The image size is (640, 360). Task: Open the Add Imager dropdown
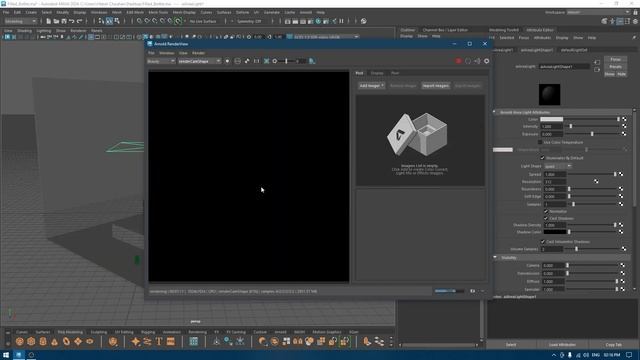pyautogui.click(x=371, y=86)
